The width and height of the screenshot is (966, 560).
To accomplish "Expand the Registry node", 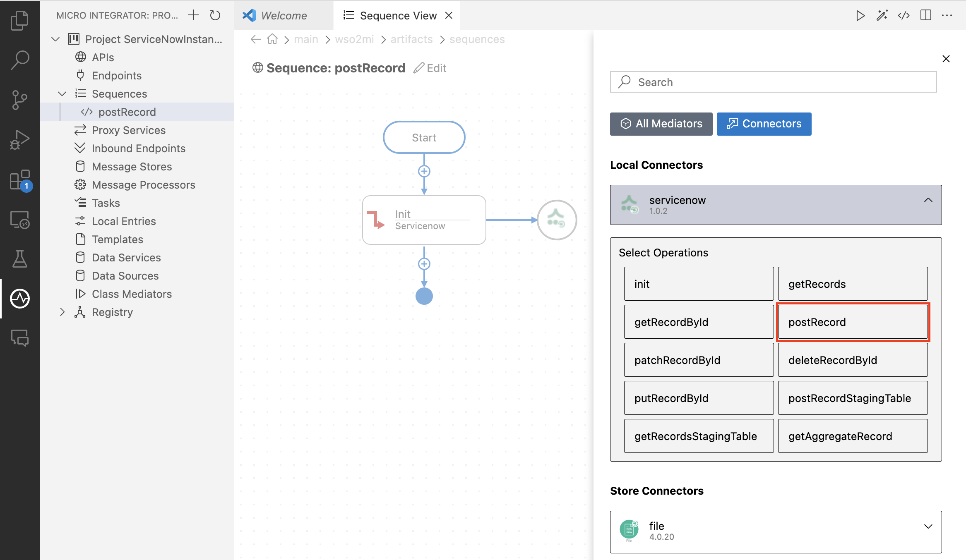I will tap(62, 312).
